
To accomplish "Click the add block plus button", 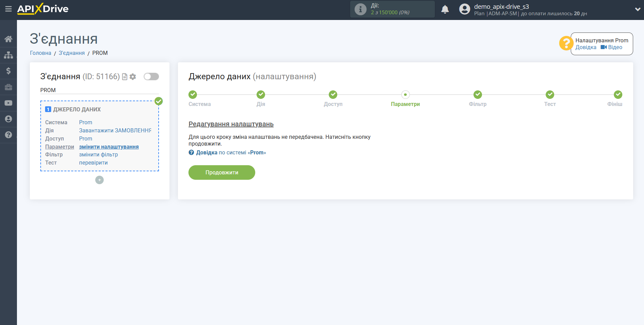I will tap(99, 180).
